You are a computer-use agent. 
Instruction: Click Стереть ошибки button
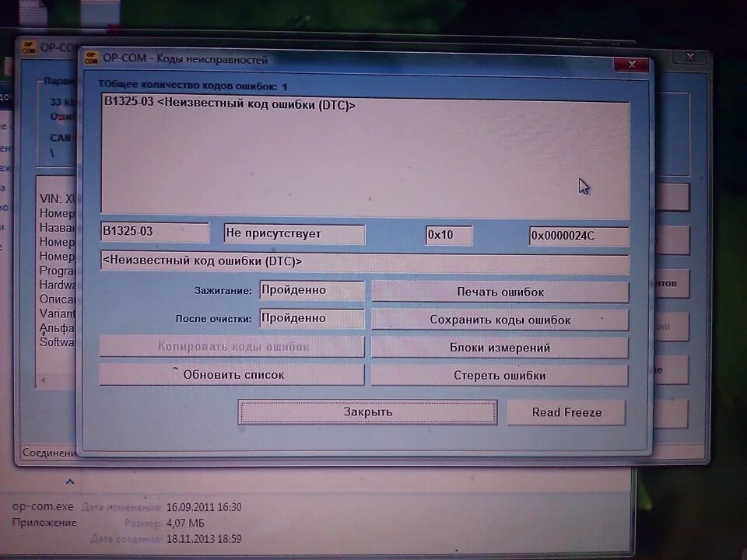(500, 375)
